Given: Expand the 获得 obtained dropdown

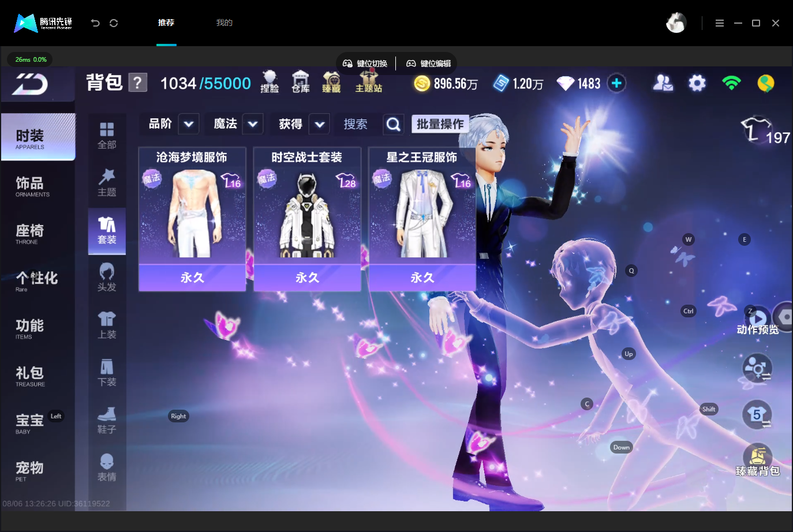Looking at the screenshot, I should tap(319, 124).
